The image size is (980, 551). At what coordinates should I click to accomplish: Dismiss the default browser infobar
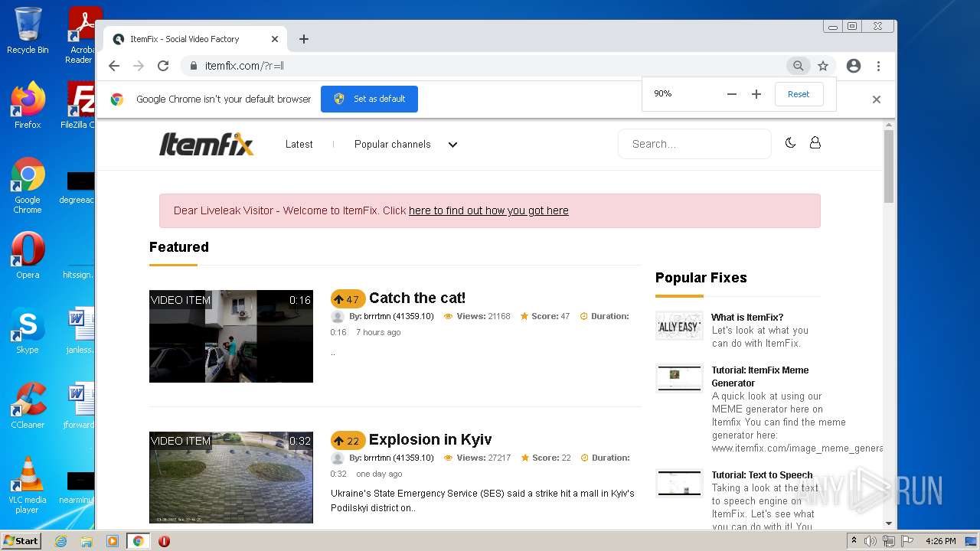point(877,99)
